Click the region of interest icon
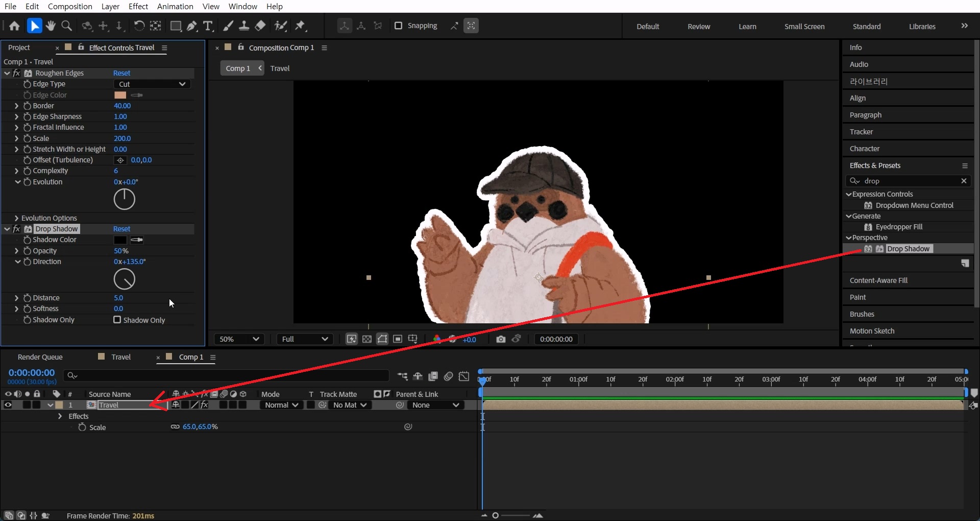The image size is (980, 521). [x=398, y=339]
